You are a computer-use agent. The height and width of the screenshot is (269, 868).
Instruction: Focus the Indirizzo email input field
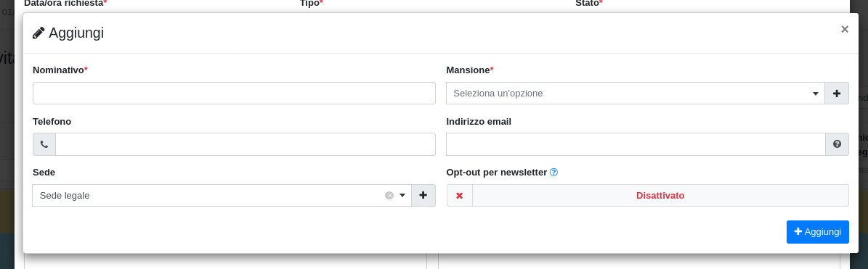(636, 144)
